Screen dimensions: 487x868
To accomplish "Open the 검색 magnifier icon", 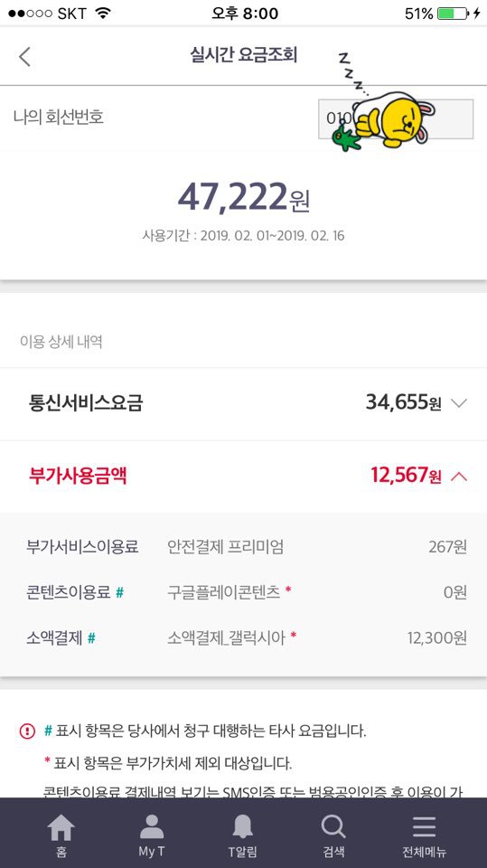I will coord(333,827).
